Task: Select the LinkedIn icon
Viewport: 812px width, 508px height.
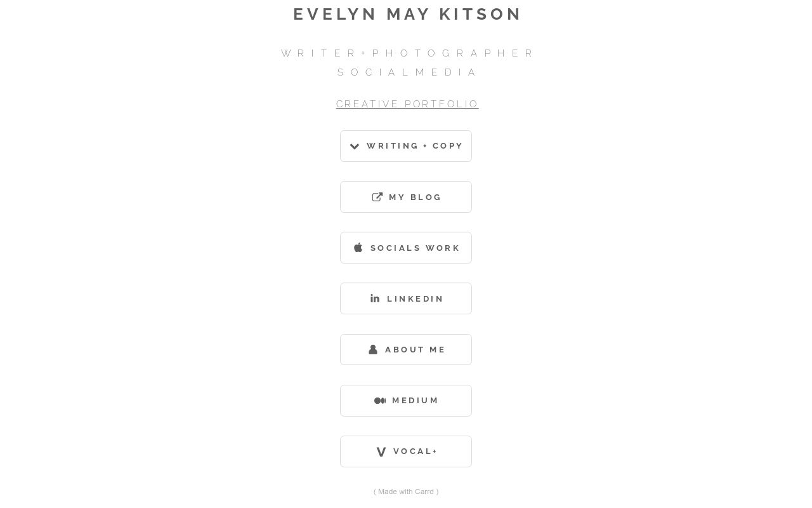Action: pyautogui.click(x=375, y=298)
